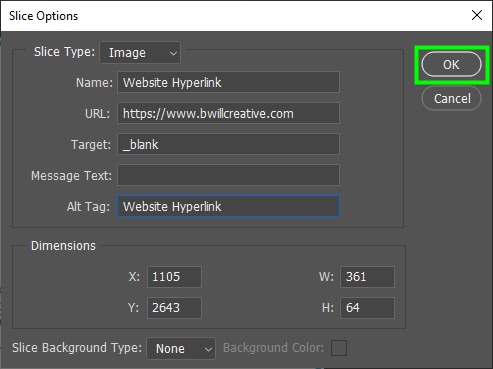Viewport: 493px width, 369px height.
Task: Click the Slice Options title text
Action: 44,16
